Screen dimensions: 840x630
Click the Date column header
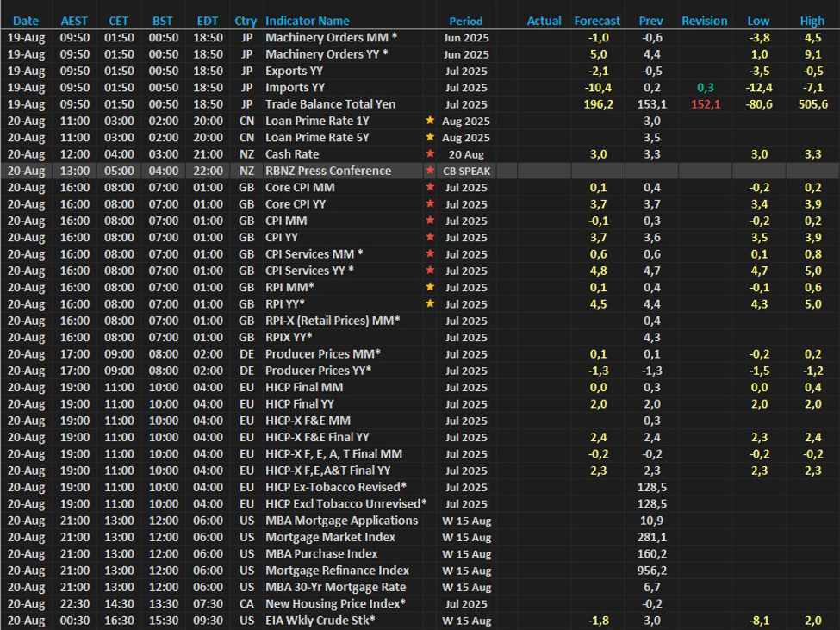(26, 21)
